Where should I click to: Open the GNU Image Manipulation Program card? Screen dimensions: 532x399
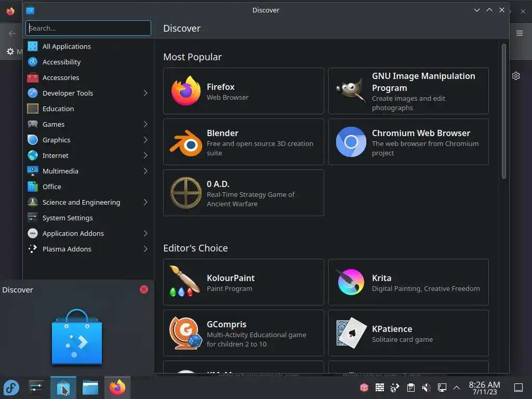point(408,91)
